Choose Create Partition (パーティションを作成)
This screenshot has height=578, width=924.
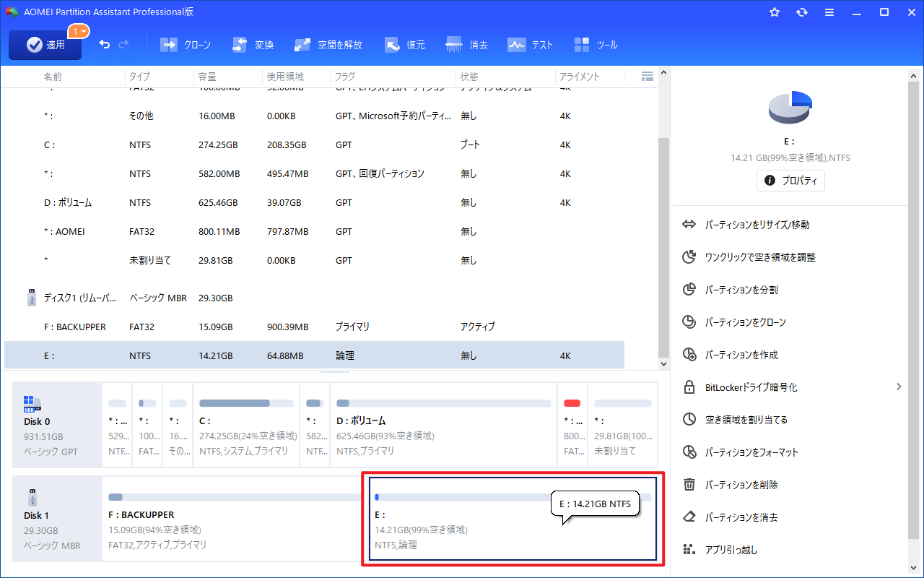tap(731, 355)
